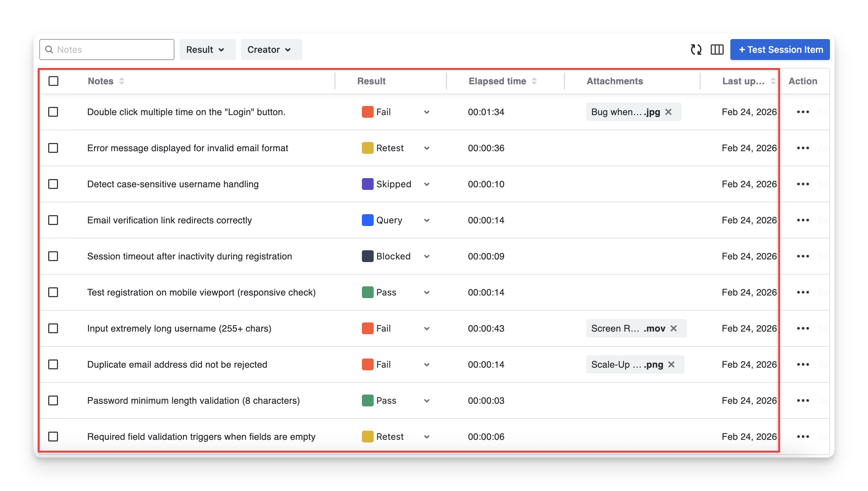
Task: Click the Last updated column header
Action: [743, 81]
